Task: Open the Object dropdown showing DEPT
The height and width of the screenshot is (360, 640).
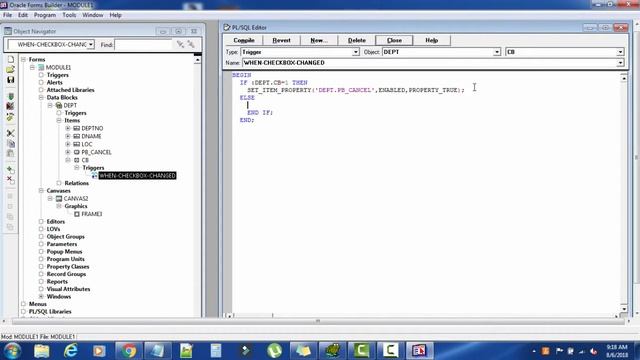Action: coord(497,52)
